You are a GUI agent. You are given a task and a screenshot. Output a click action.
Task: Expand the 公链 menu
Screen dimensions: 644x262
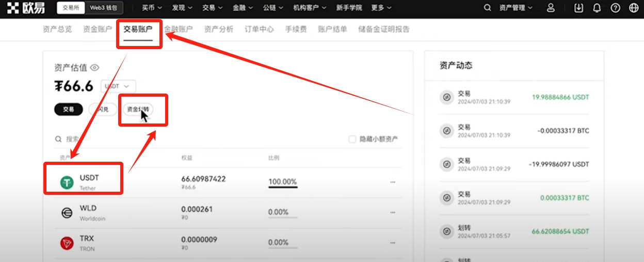[273, 8]
